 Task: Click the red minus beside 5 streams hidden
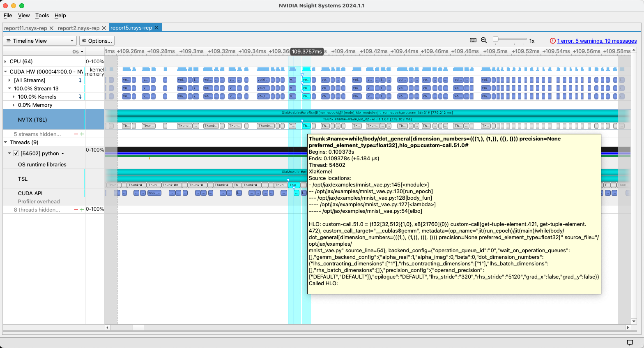click(76, 134)
